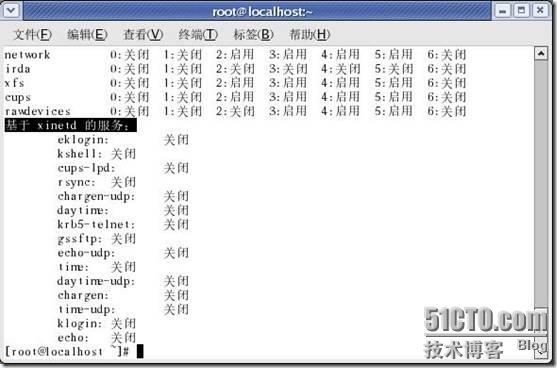Click the time: entry
This screenshot has width=557, height=368.
74,267
